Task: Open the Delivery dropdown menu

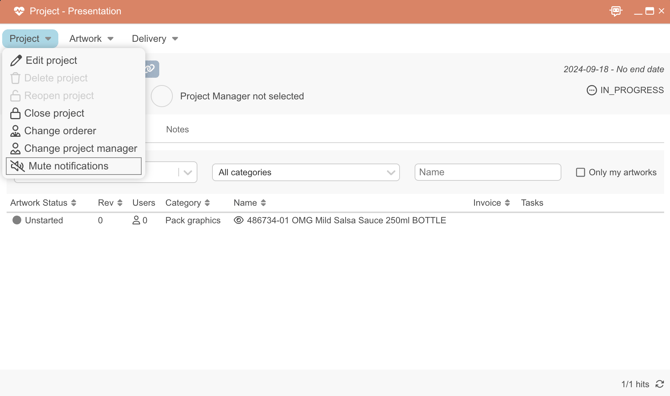Action: 154,38
